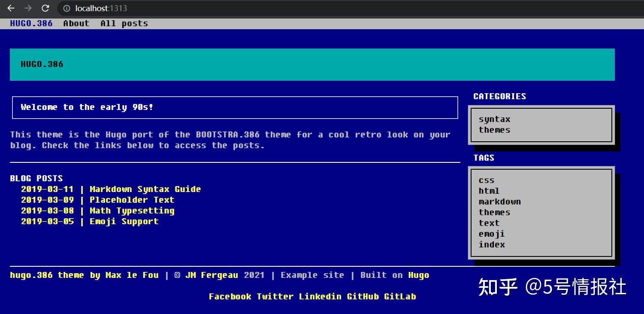Select the syntax category

pyautogui.click(x=494, y=119)
